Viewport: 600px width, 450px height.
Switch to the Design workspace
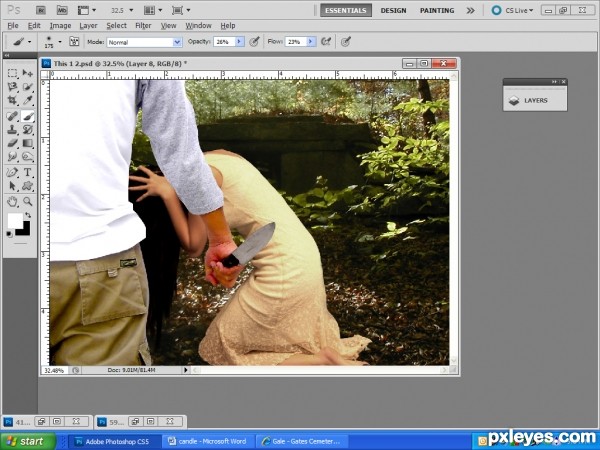click(393, 10)
